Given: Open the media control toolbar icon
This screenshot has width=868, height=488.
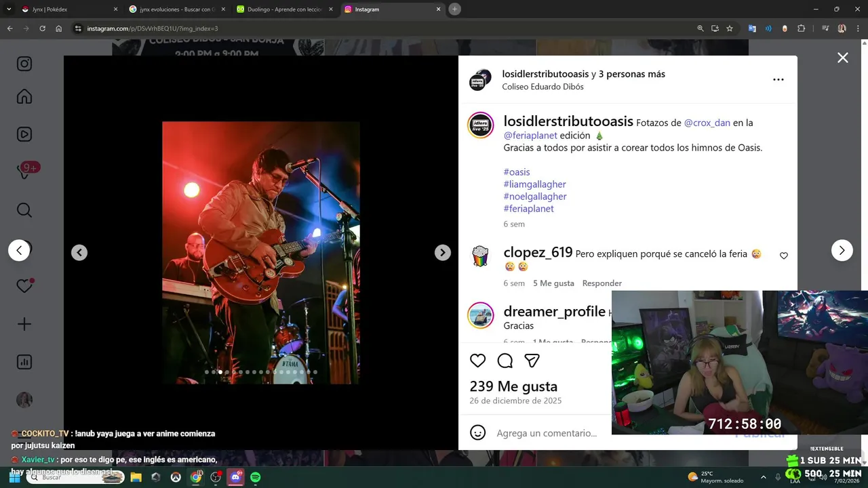Looking at the screenshot, I should pyautogui.click(x=825, y=28).
